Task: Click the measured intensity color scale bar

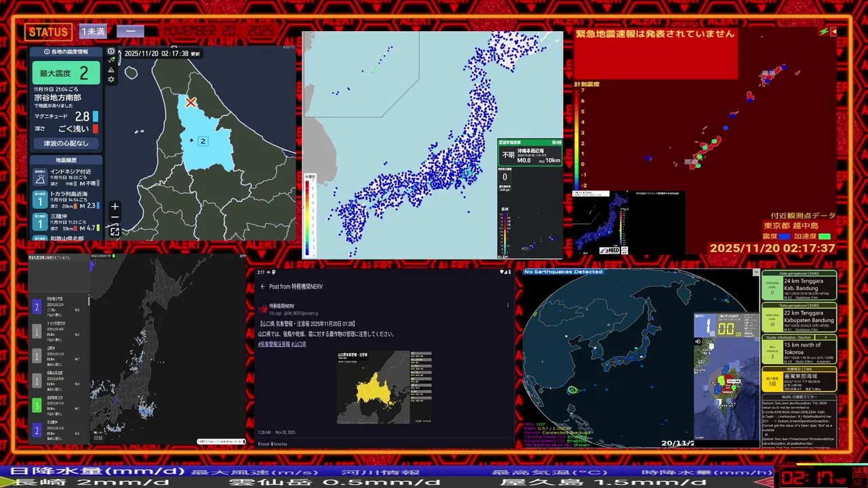Action: pos(577,139)
